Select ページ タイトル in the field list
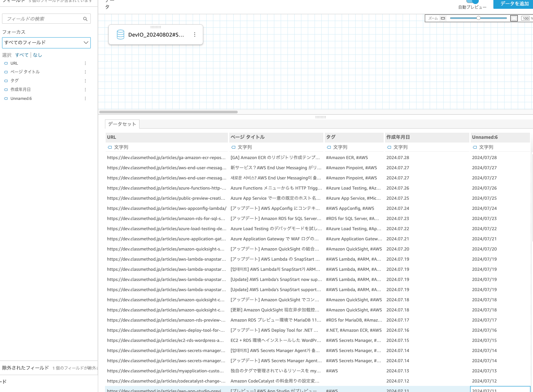This screenshot has height=392, width=533. [x=25, y=72]
